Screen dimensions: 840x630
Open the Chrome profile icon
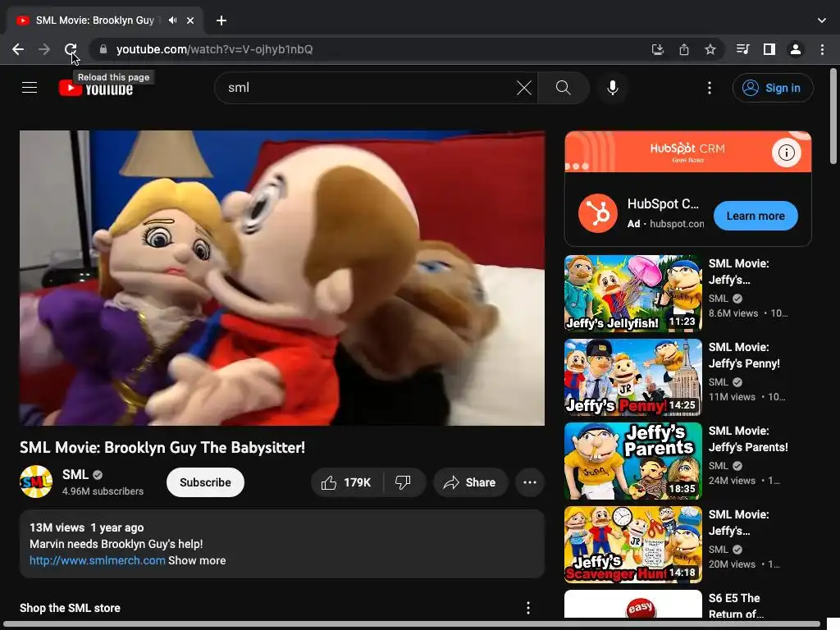coord(796,49)
